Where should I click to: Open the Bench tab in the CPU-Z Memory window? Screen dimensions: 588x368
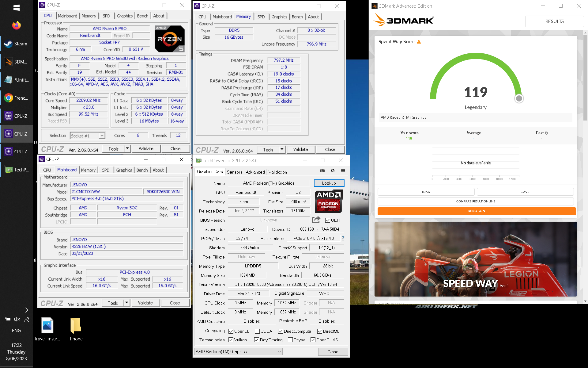pyautogui.click(x=297, y=17)
